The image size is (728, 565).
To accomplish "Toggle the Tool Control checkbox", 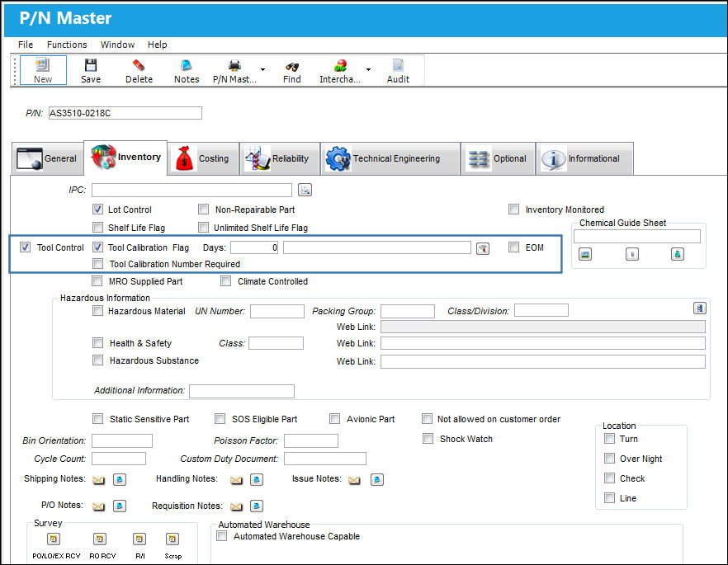I will (x=25, y=247).
